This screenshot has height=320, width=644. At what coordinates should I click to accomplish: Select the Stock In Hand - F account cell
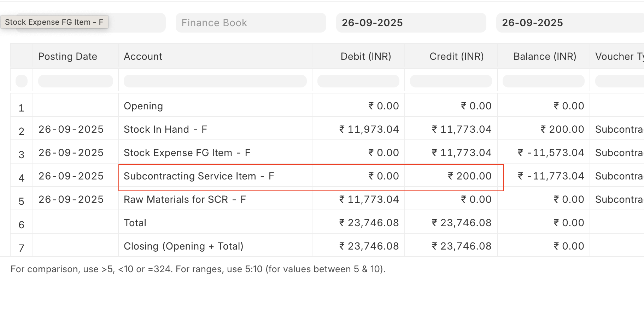click(165, 129)
